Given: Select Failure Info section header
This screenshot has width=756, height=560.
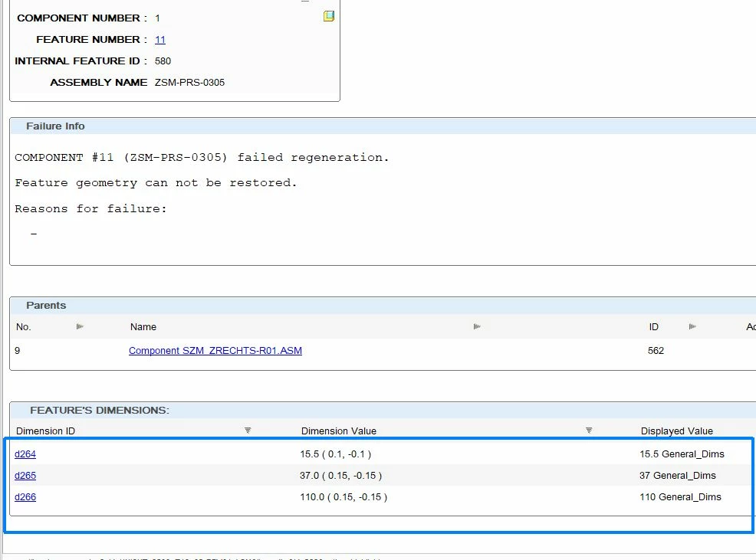Looking at the screenshot, I should coord(55,126).
